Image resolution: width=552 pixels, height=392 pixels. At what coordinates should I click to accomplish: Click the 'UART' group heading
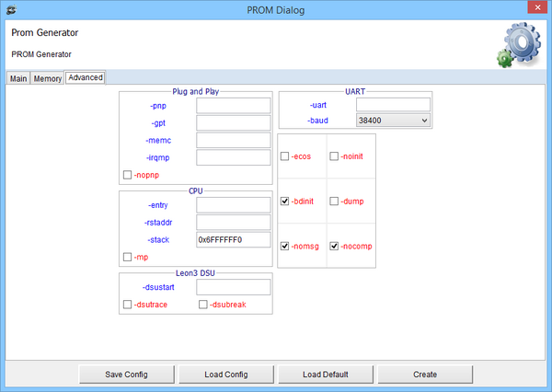(x=355, y=92)
